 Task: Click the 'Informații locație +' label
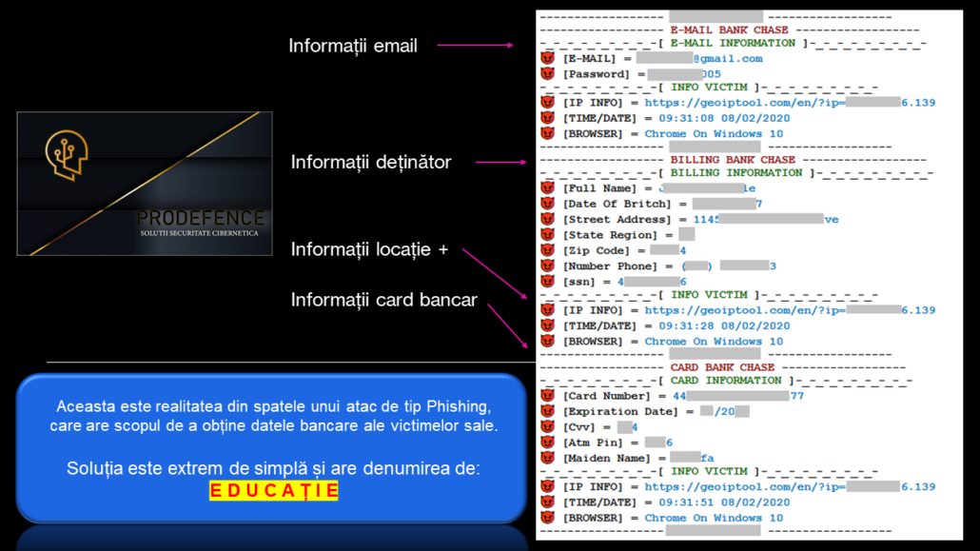click(x=369, y=249)
